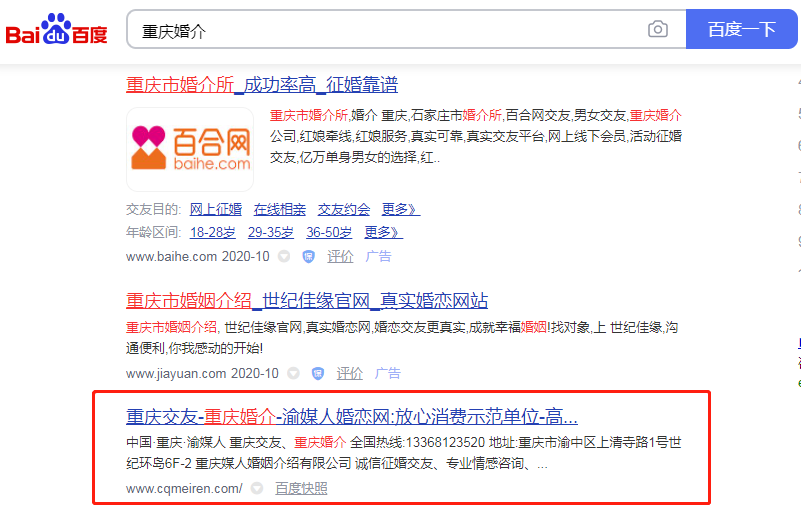Open image search camera icon
The image size is (801, 512).
pos(657,29)
